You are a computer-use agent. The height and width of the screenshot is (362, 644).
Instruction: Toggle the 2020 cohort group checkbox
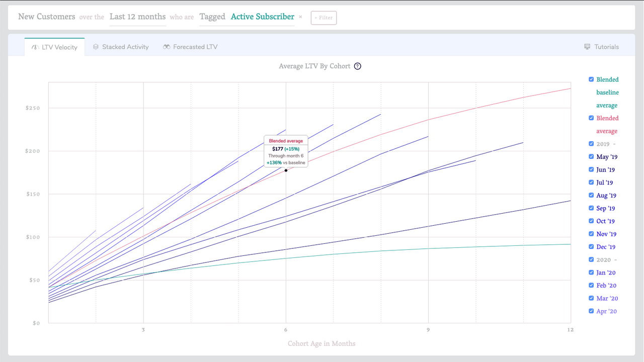pyautogui.click(x=591, y=259)
